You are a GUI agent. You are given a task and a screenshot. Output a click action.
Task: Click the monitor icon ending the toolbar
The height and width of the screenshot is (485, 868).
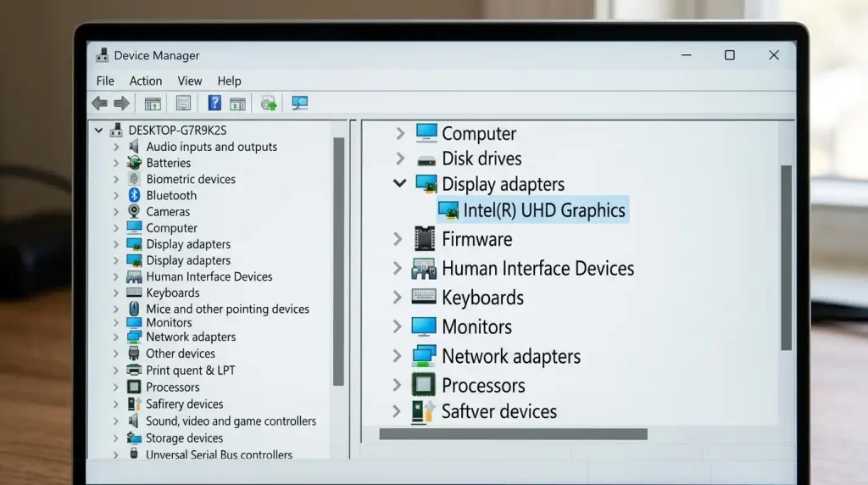coord(299,103)
